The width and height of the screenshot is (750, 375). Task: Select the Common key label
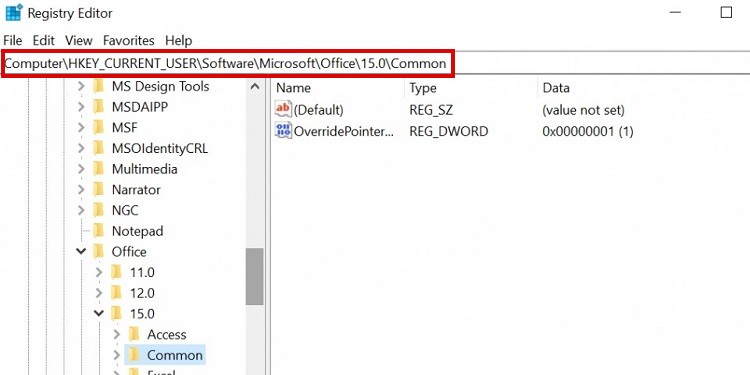175,355
